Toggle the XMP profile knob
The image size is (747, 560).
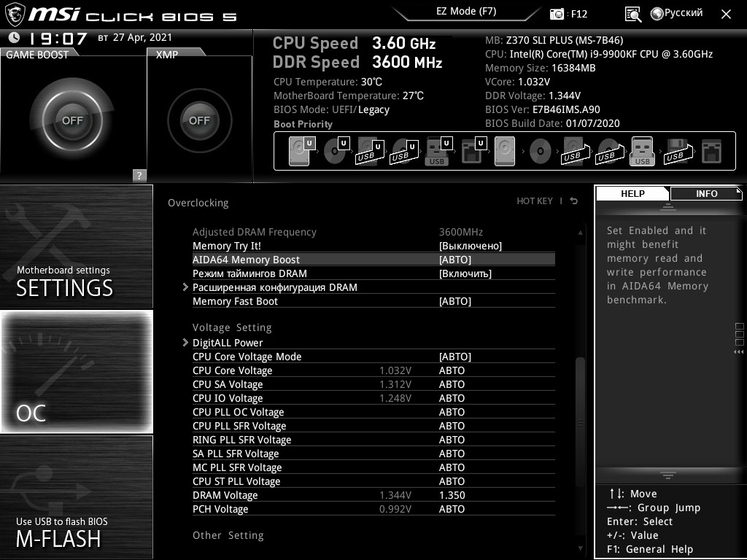tap(200, 120)
